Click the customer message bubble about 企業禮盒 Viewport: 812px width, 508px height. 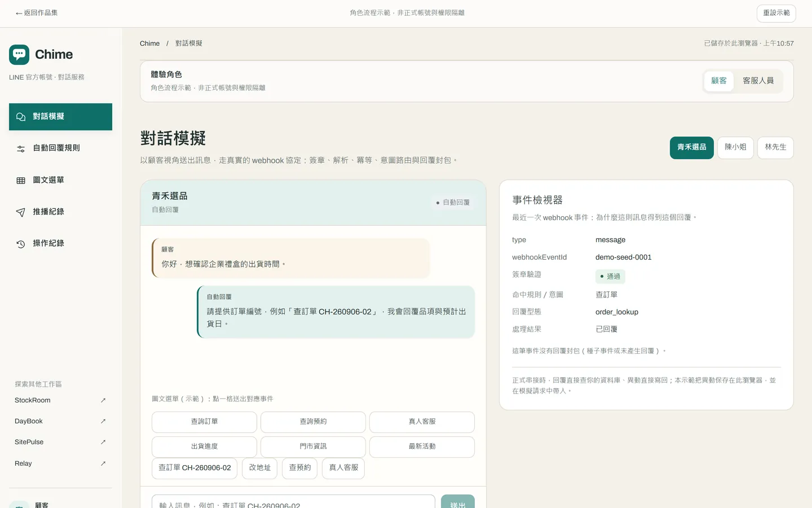click(x=290, y=258)
